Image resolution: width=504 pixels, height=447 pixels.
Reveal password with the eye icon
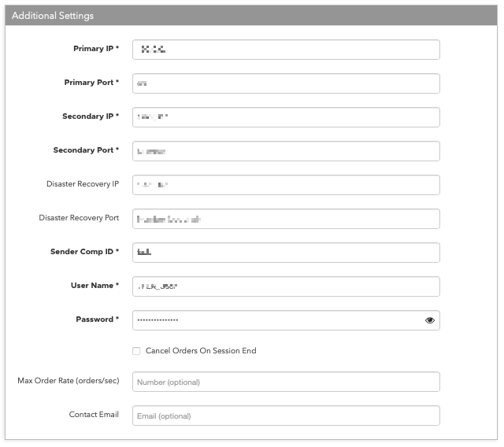click(x=429, y=320)
